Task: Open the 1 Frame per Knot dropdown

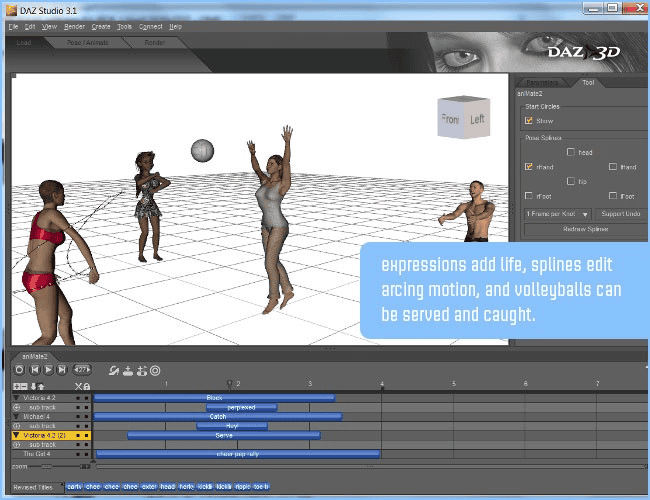Action: coord(558,214)
